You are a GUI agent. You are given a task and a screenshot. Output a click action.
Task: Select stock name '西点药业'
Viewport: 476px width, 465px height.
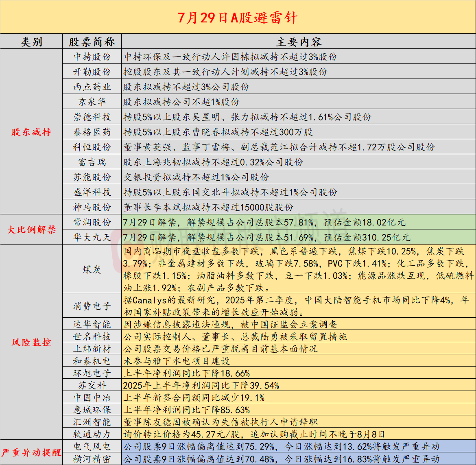tap(92, 87)
